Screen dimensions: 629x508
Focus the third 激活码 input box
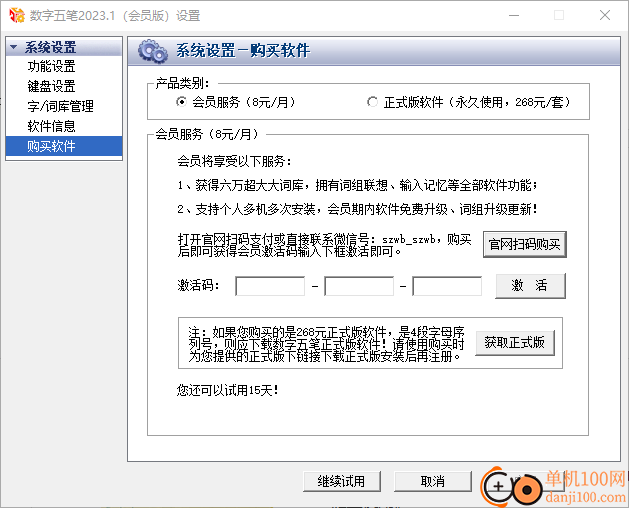pos(447,286)
